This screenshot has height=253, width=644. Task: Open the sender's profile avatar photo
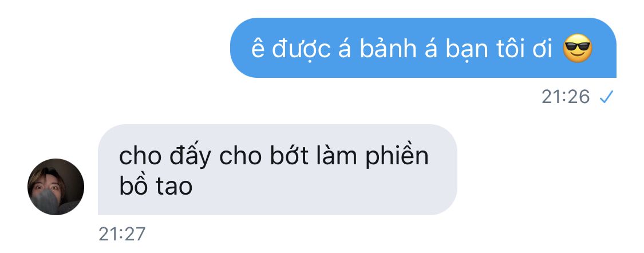click(x=56, y=187)
